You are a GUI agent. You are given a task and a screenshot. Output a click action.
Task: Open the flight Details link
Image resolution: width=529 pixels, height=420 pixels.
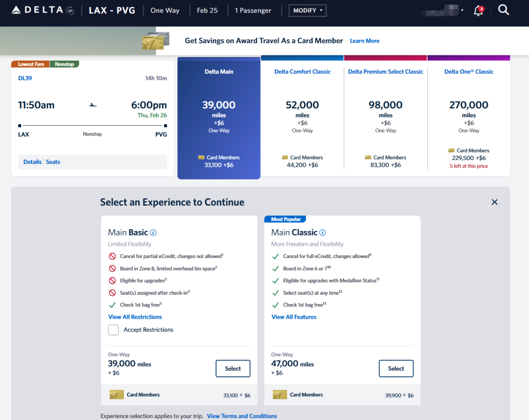(32, 162)
